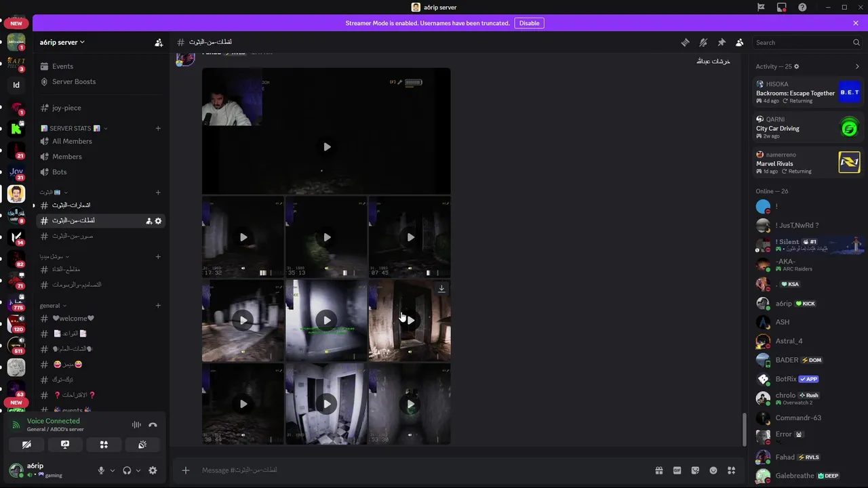
Task: Share your screen button
Action: [65, 445]
